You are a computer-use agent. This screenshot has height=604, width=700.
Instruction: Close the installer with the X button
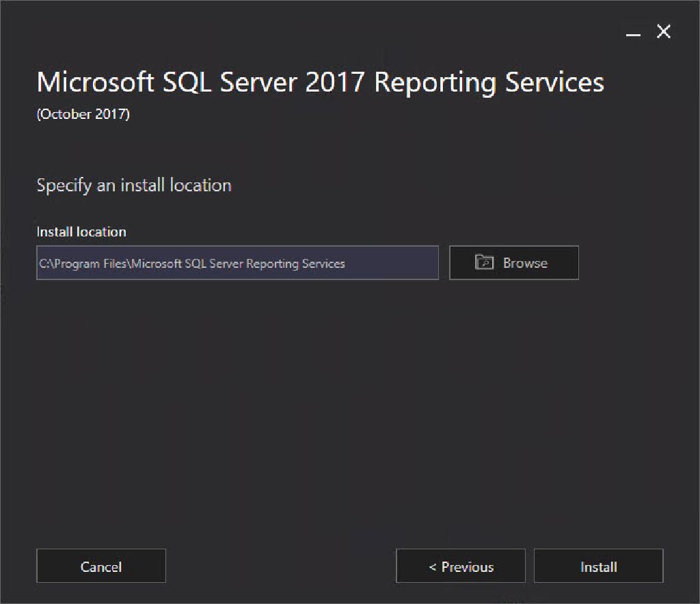point(662,31)
